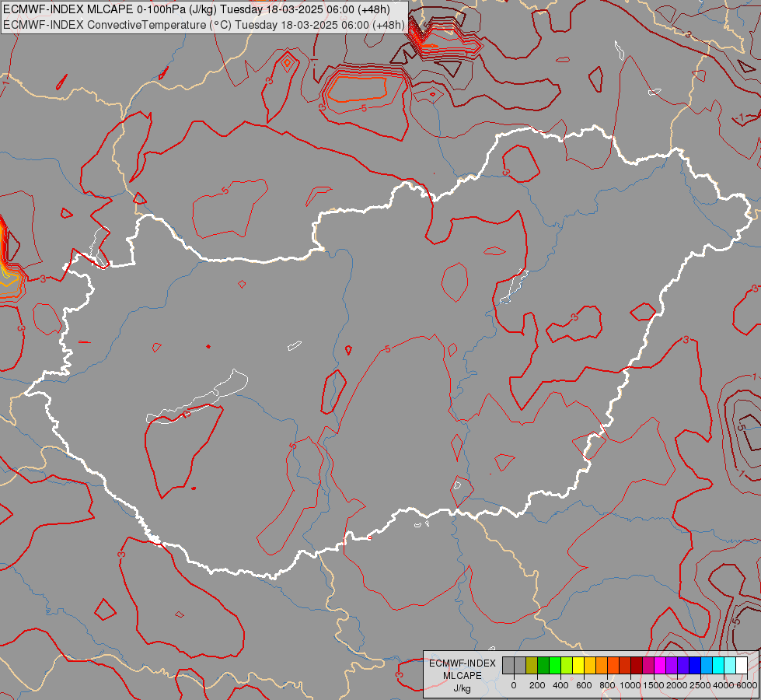The width and height of the screenshot is (761, 700).
Task: Click the legend scale value 200
Action: 537,685
